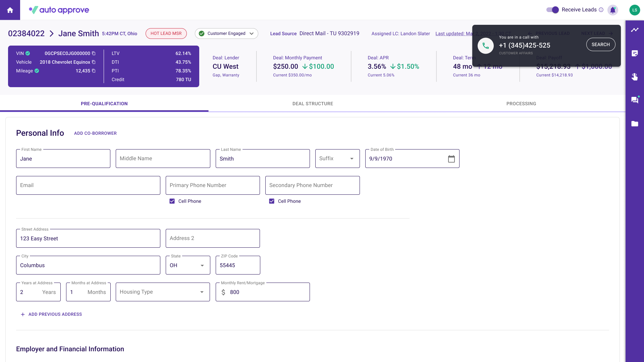644x362 pixels.
Task: Click the City field
Action: 88,265
